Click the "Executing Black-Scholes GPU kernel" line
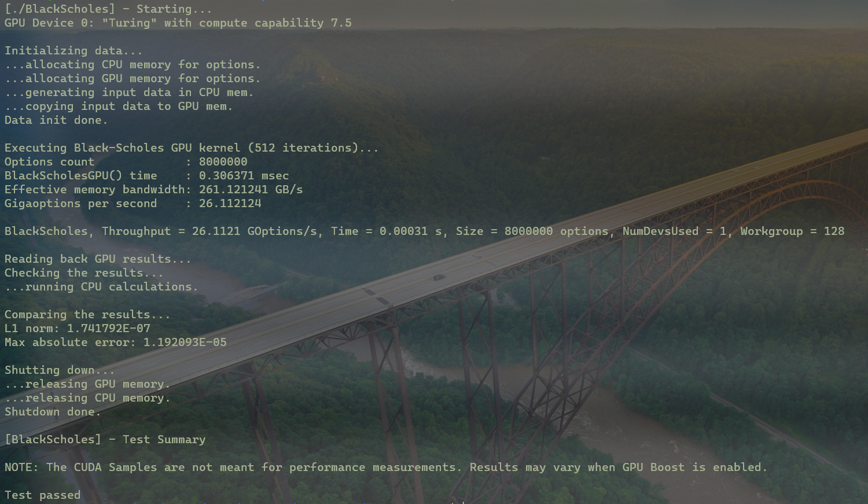This screenshot has width=868, height=504. pyautogui.click(x=192, y=148)
